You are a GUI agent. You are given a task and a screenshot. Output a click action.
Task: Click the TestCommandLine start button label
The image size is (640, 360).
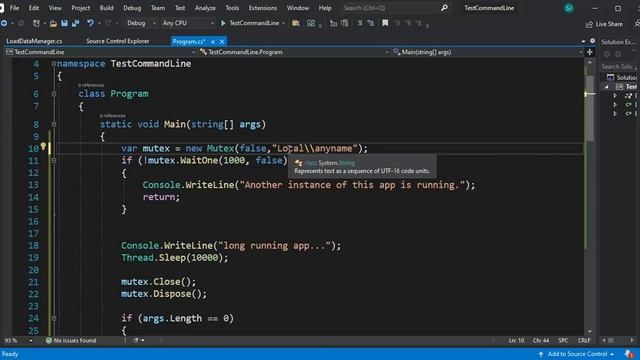click(x=254, y=23)
